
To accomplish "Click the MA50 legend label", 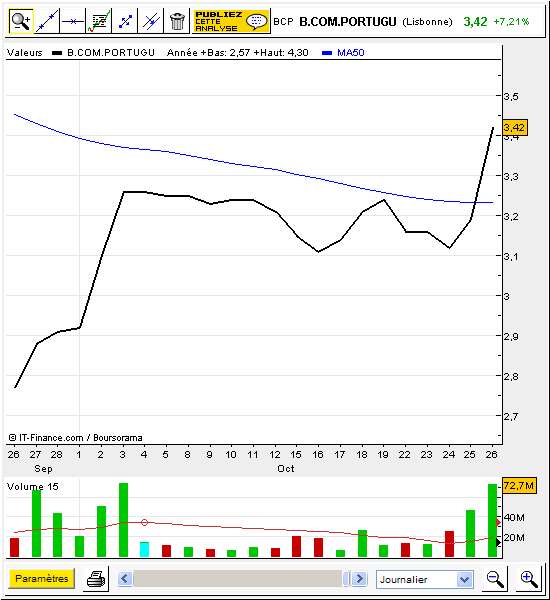I will point(350,52).
